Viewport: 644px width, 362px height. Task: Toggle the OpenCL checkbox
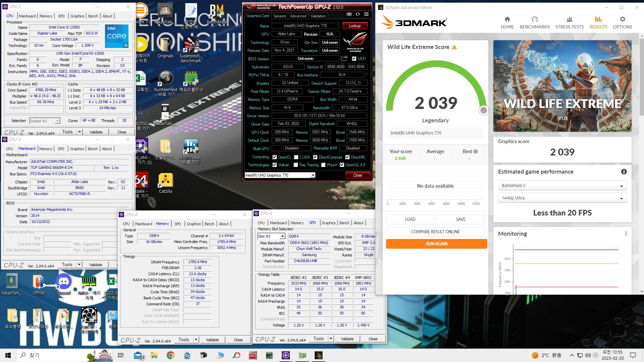coord(275,157)
